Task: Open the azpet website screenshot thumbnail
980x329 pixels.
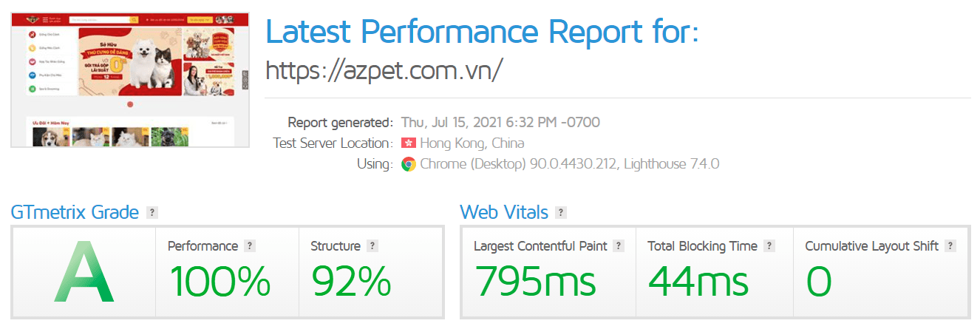Action: (130, 79)
